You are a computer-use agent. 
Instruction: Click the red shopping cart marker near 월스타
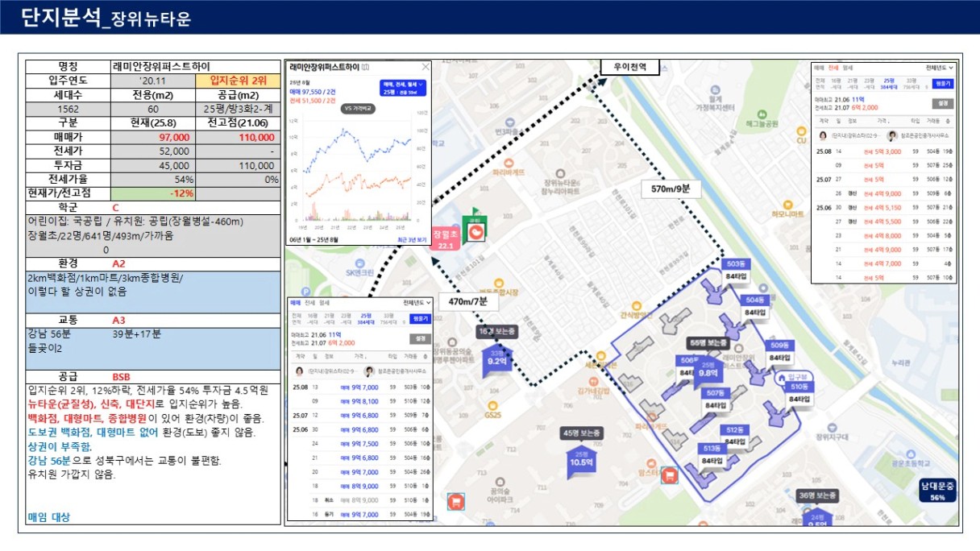[x=668, y=476]
